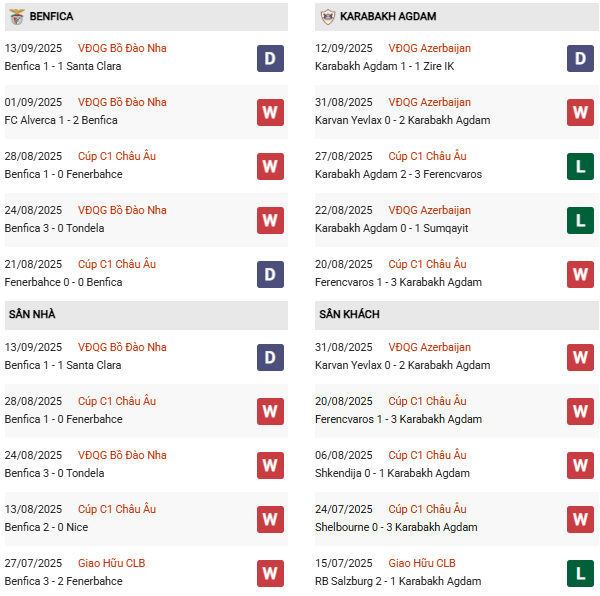The width and height of the screenshot is (600, 596).
Task: Click the KARABAKH AGDAM team header title
Action: 388,17
